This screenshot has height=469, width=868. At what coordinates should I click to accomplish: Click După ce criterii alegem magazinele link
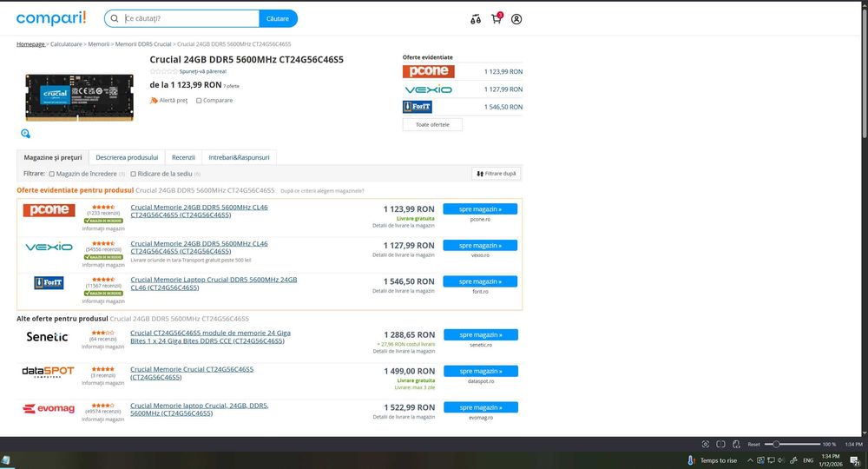(x=322, y=191)
